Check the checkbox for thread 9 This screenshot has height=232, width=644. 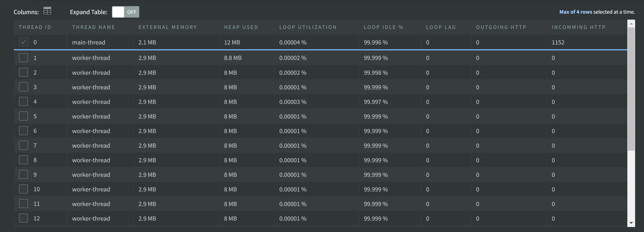(23, 175)
